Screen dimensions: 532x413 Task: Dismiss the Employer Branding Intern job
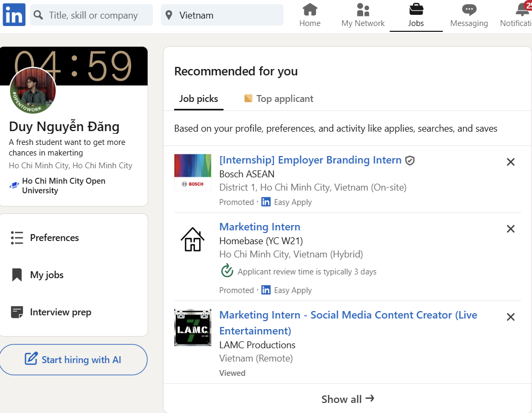(511, 162)
